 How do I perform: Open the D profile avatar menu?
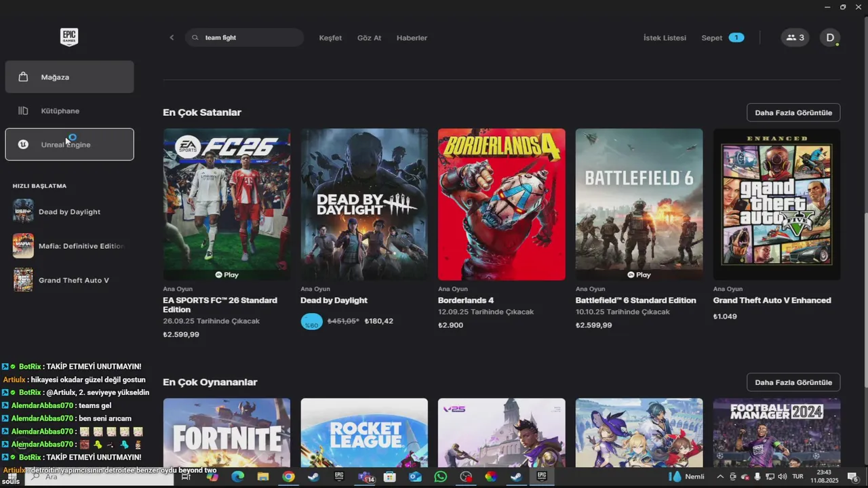[830, 38]
